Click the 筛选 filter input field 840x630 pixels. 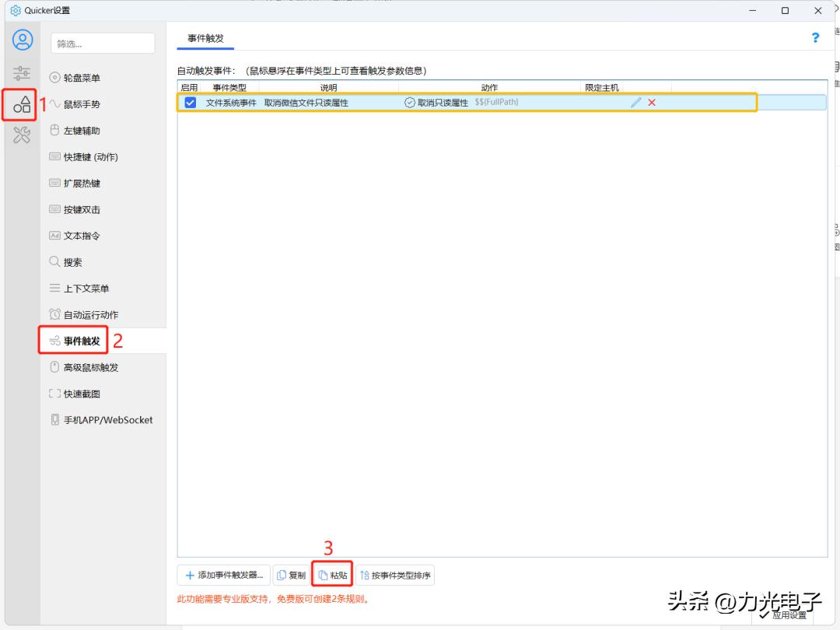pos(102,43)
